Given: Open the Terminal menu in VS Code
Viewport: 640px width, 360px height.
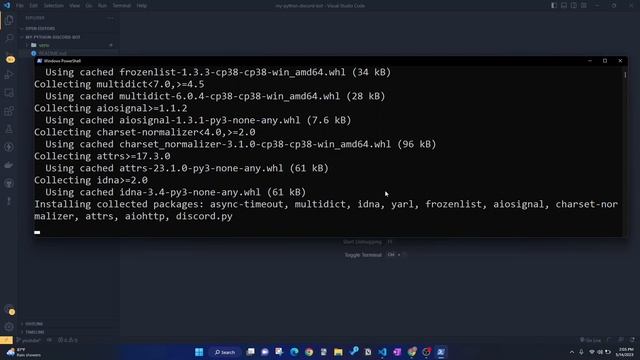Looking at the screenshot, I should click(x=122, y=6).
